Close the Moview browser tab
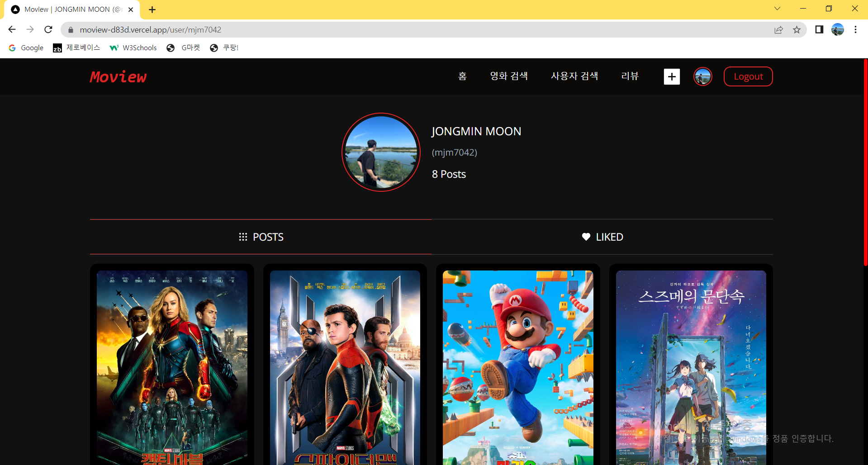The width and height of the screenshot is (868, 465). 131,9
